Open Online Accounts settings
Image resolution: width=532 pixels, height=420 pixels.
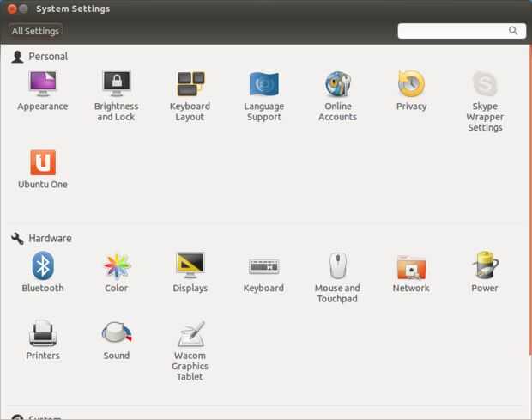(337, 95)
